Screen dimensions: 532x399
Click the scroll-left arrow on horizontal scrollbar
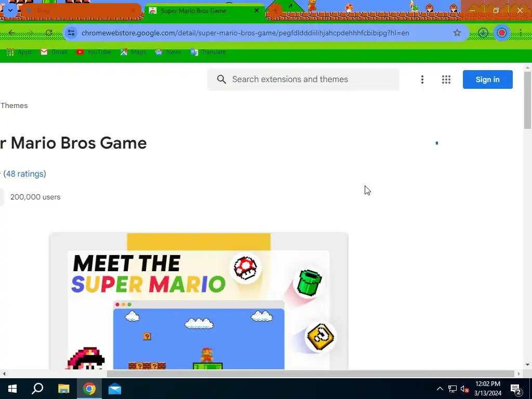tap(4, 374)
